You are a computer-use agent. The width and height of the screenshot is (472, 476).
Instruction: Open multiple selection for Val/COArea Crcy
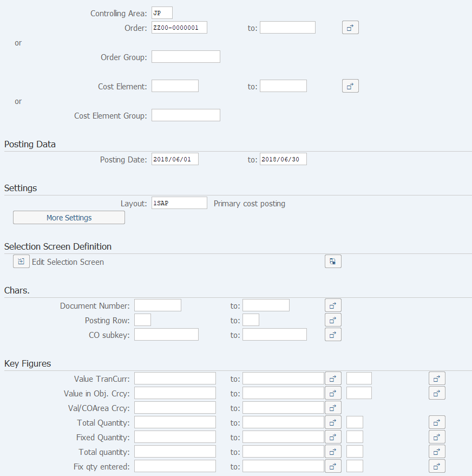(x=332, y=407)
